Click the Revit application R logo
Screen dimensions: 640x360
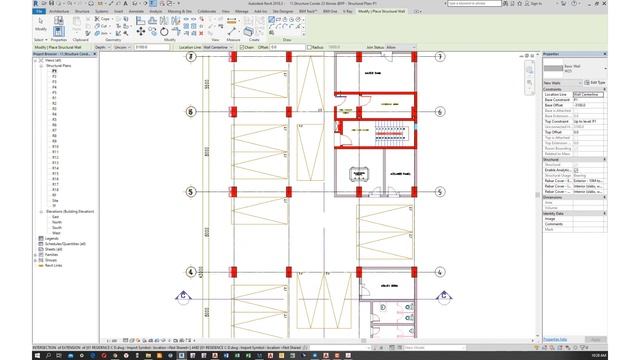click(x=36, y=3)
